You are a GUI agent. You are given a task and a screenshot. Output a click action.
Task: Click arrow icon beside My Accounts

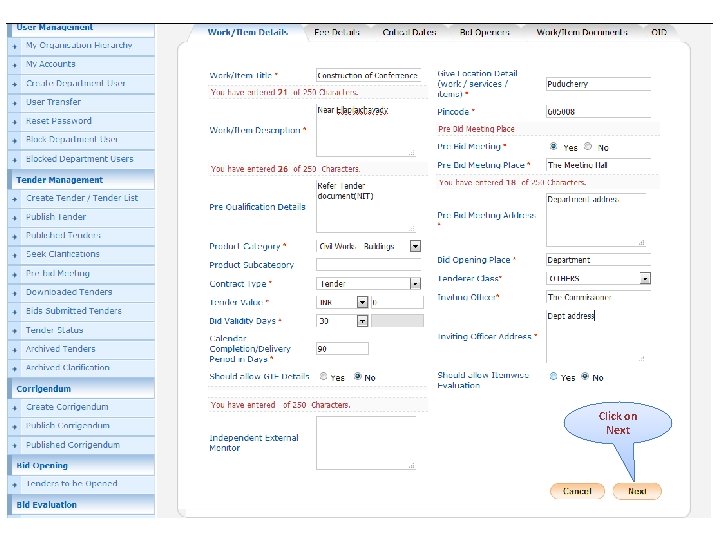coord(15,65)
